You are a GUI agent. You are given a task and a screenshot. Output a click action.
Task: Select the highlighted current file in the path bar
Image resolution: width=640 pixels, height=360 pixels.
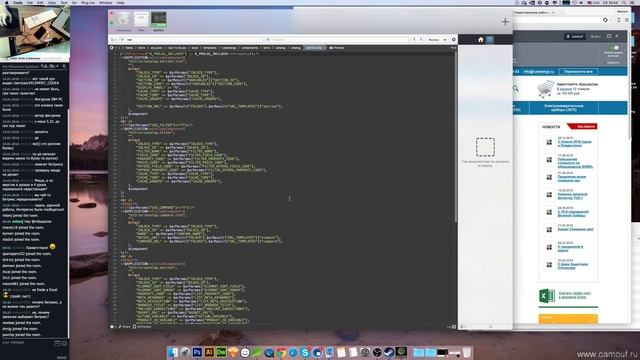(x=314, y=48)
